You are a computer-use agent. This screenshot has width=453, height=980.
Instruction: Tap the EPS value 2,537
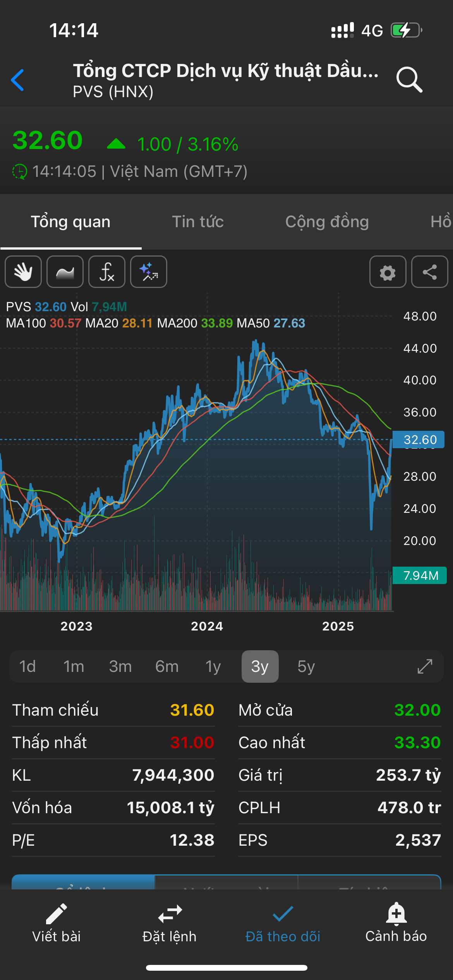418,840
